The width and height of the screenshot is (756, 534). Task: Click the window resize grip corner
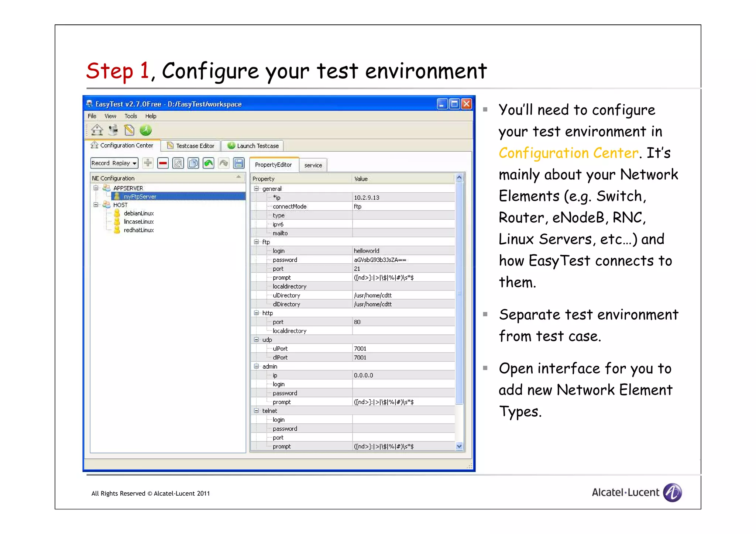(470, 466)
